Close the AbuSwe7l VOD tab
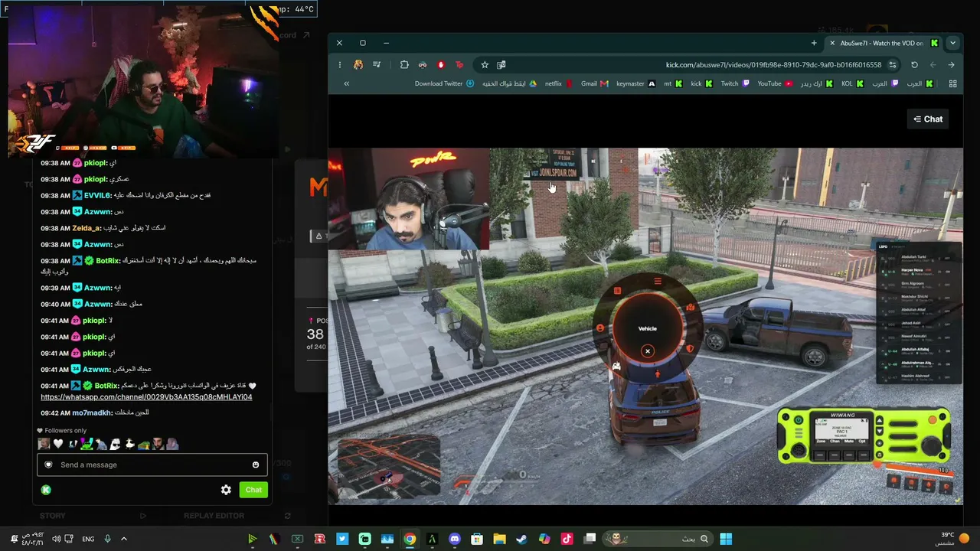The height and width of the screenshot is (551, 980). [832, 43]
